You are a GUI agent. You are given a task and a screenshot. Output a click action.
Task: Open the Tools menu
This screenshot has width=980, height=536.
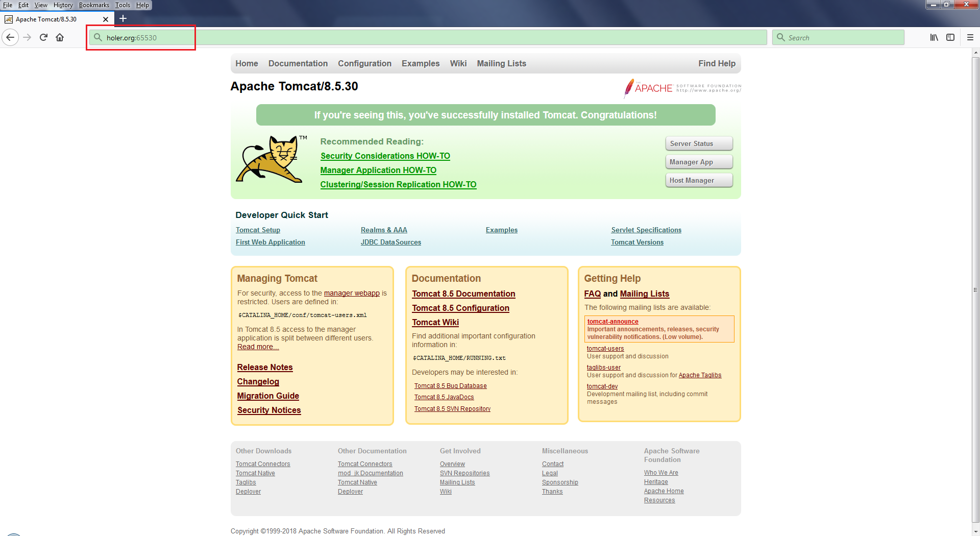tap(122, 5)
